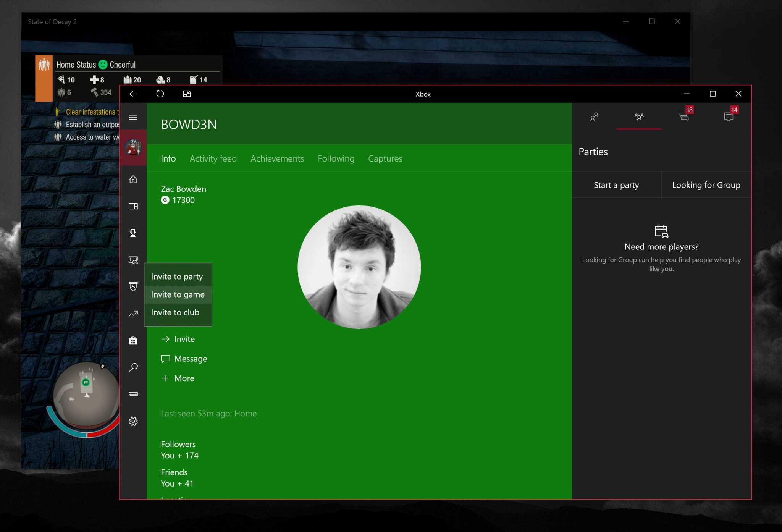
Task: Open Search magnifier icon in the sidebar
Action: (x=133, y=367)
